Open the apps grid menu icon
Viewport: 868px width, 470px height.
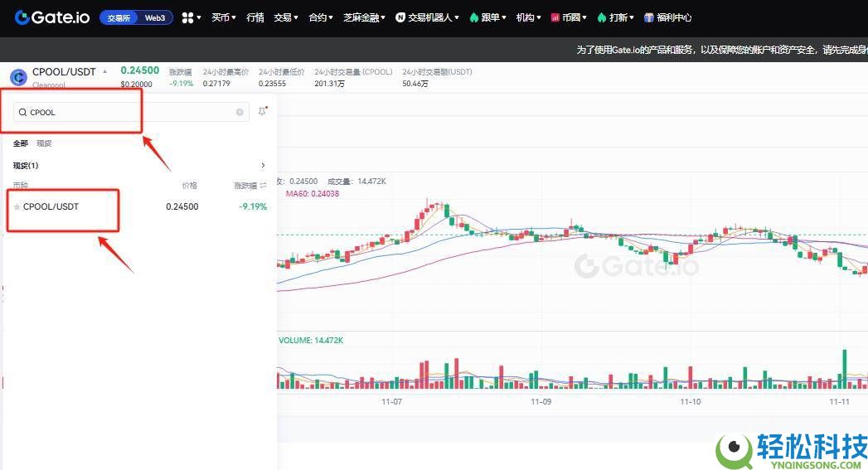[188, 17]
